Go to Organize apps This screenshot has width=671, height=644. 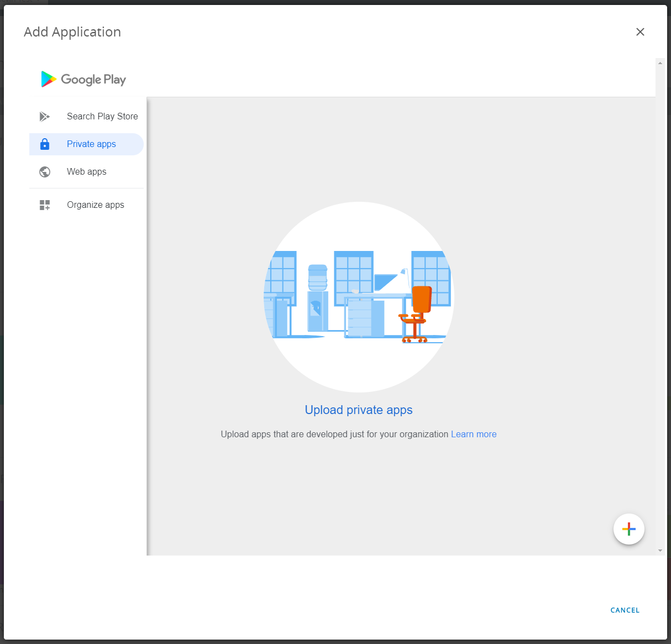point(96,205)
